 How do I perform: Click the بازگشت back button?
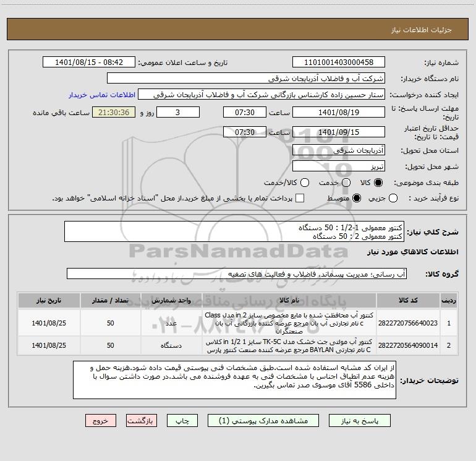142,421
